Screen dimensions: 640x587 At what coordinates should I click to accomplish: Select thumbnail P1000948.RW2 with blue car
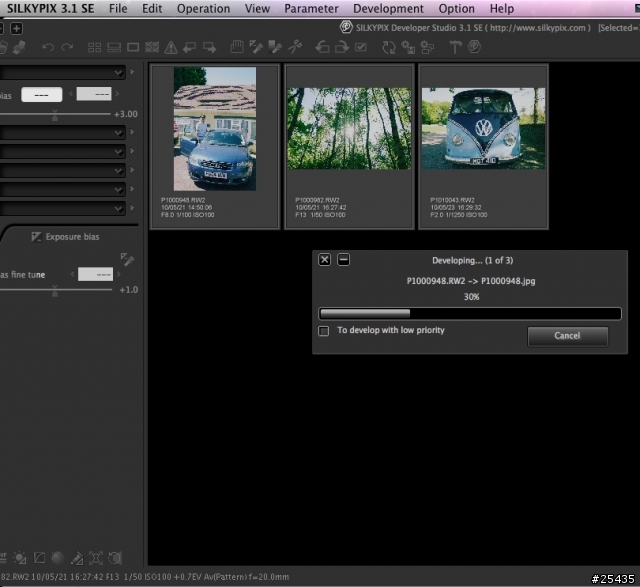[215, 147]
